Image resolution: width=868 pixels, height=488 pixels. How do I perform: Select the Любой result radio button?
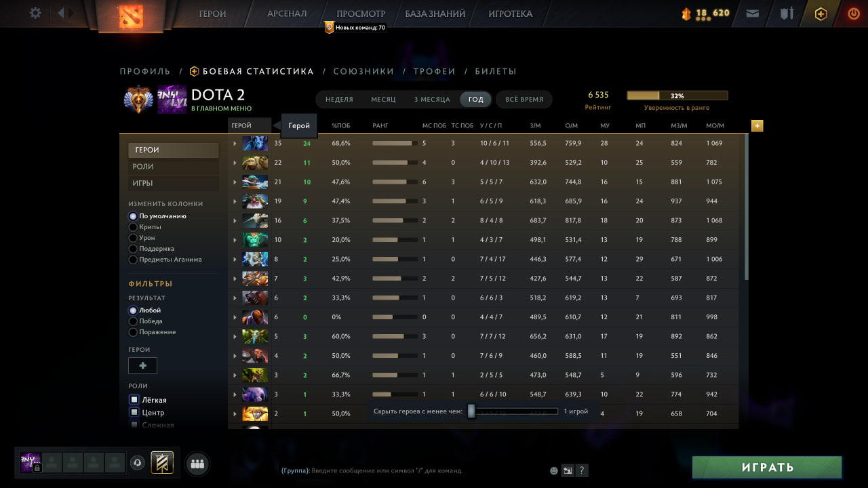pos(133,310)
